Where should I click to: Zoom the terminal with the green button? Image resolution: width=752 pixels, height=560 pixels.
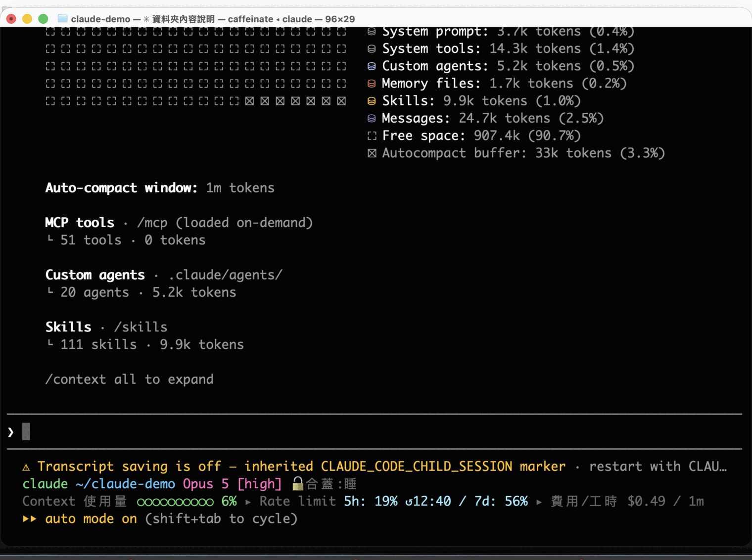coord(43,19)
